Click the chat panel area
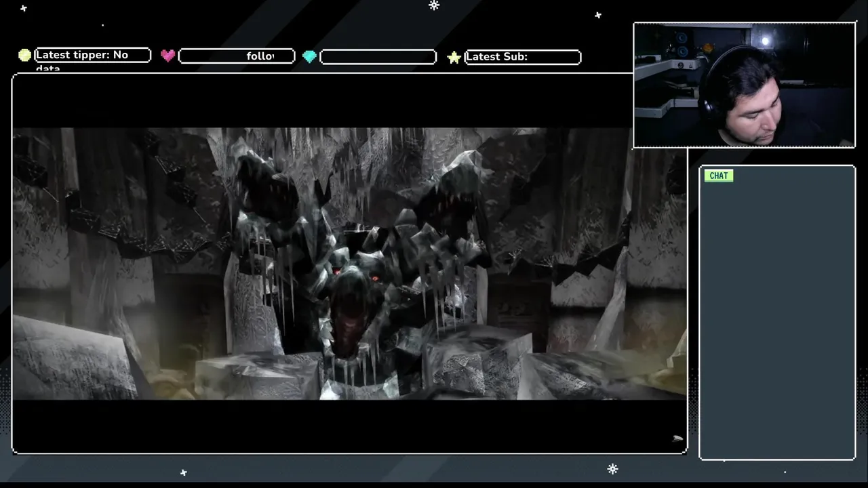The height and width of the screenshot is (488, 868). [777, 313]
